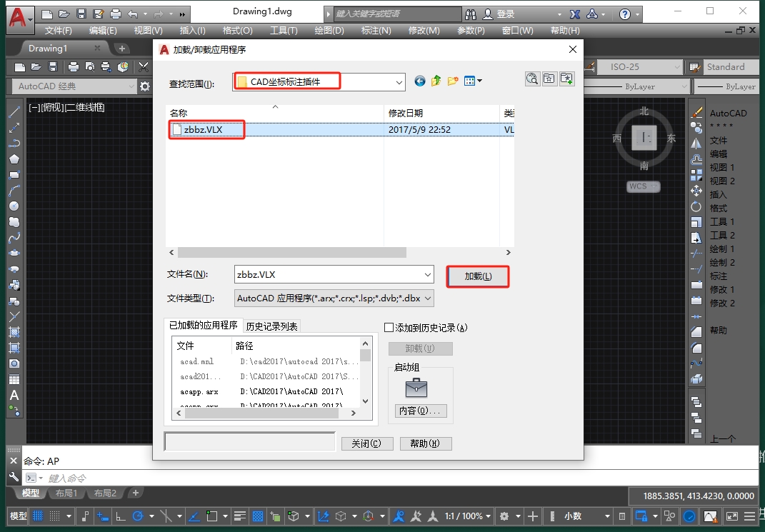
Task: Open the ISO-25 dimension style dropdown
Action: tap(639, 67)
